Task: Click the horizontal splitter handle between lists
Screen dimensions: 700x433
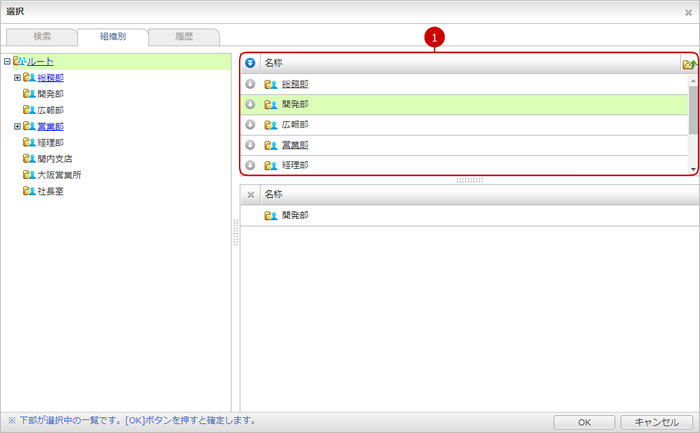Action: tap(469, 180)
